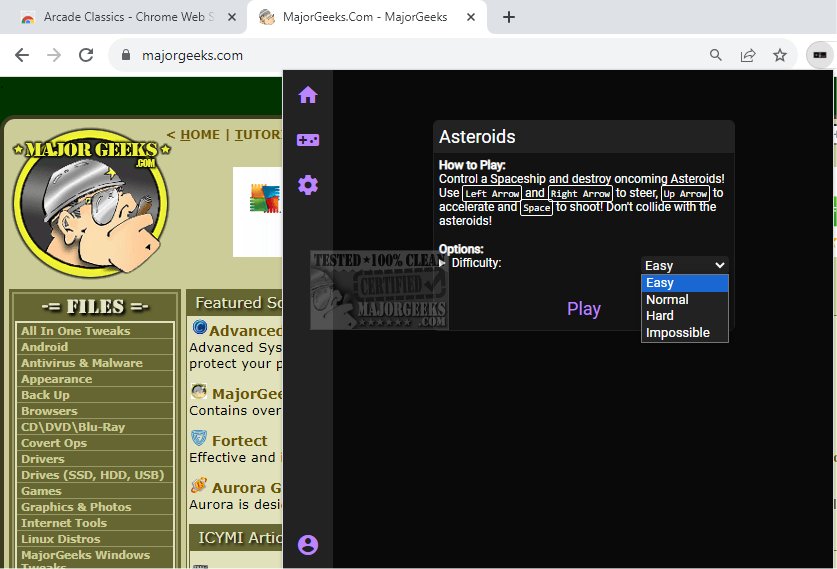Close the Arcade Classics tab
This screenshot has width=837, height=569.
(232, 17)
